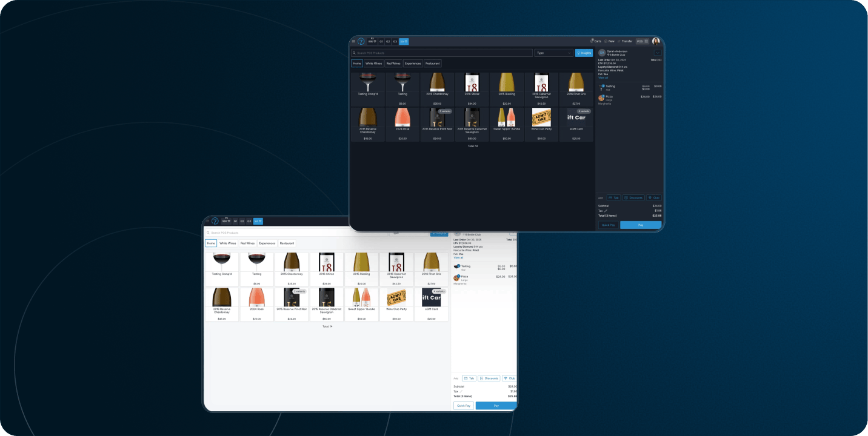Image resolution: width=868 pixels, height=436 pixels.
Task: Click the View all link in dark window
Action: coord(603,78)
